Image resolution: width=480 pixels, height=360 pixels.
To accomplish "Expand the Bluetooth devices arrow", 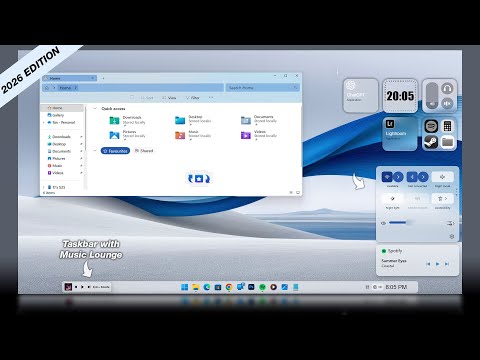I will [423, 177].
